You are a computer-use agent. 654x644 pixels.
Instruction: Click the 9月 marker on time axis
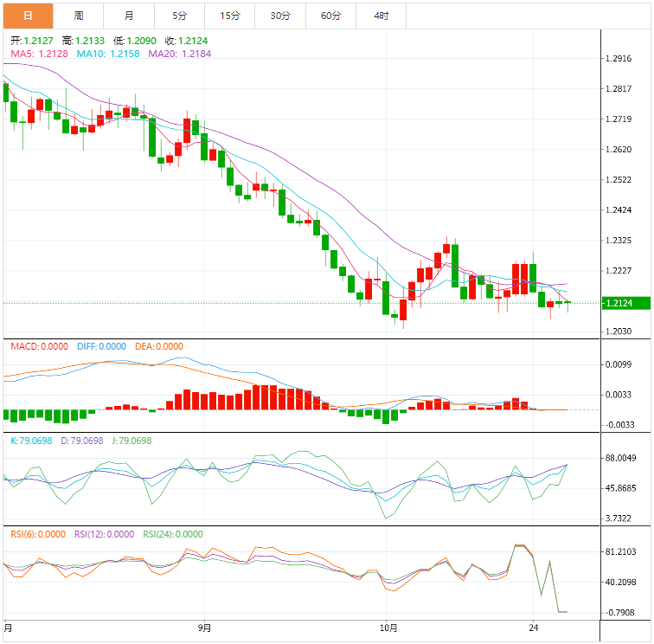point(205,628)
